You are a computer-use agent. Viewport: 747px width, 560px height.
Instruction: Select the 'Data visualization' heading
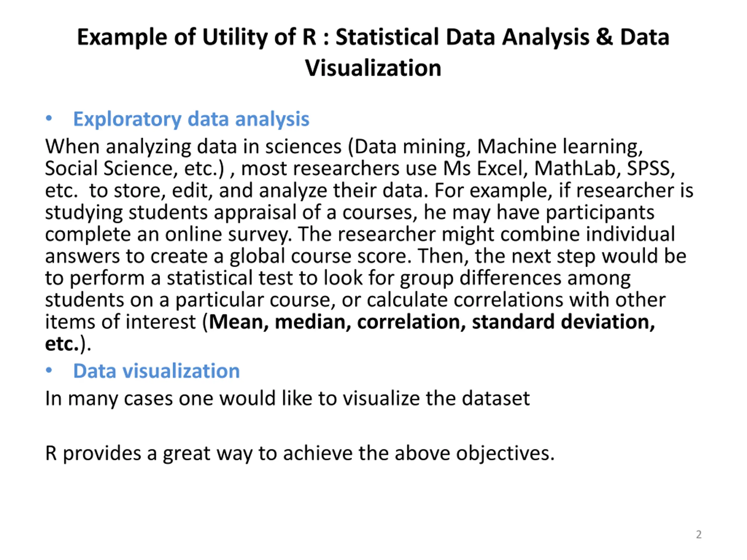point(156,371)
